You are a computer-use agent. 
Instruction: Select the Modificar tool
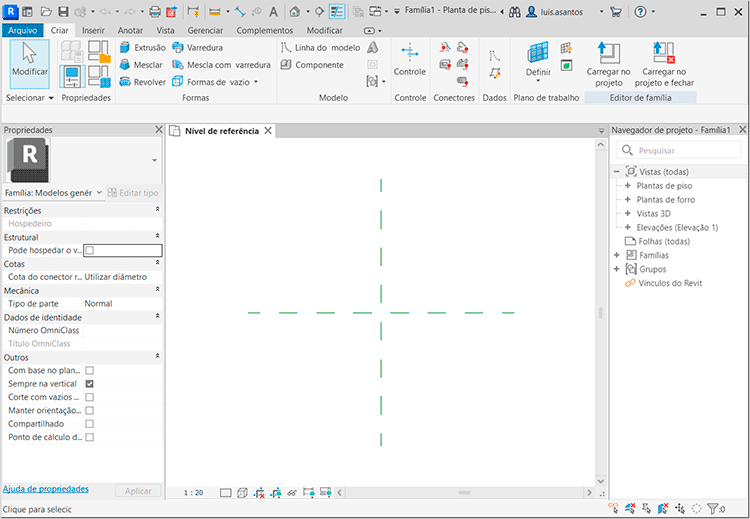click(x=29, y=60)
